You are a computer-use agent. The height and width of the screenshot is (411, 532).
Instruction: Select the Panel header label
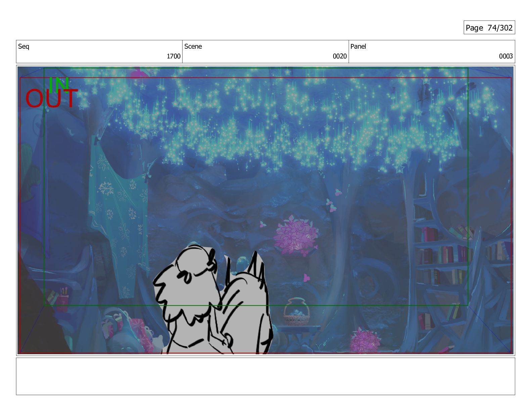pyautogui.click(x=358, y=46)
